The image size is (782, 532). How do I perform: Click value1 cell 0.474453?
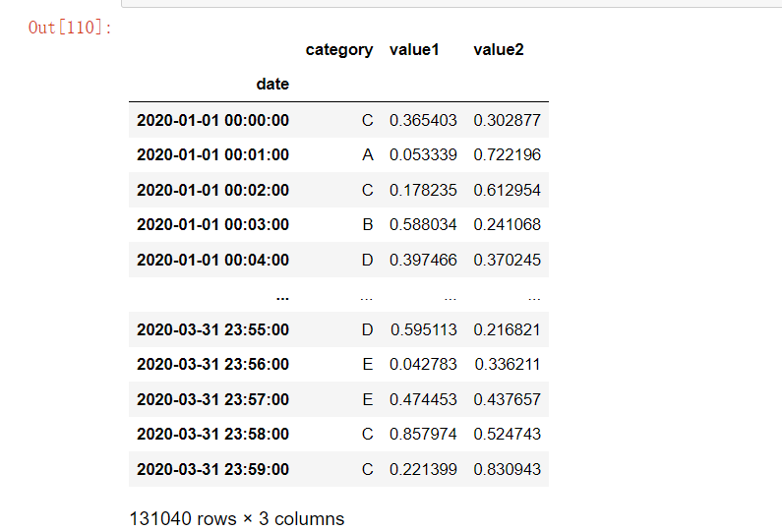coord(423,399)
